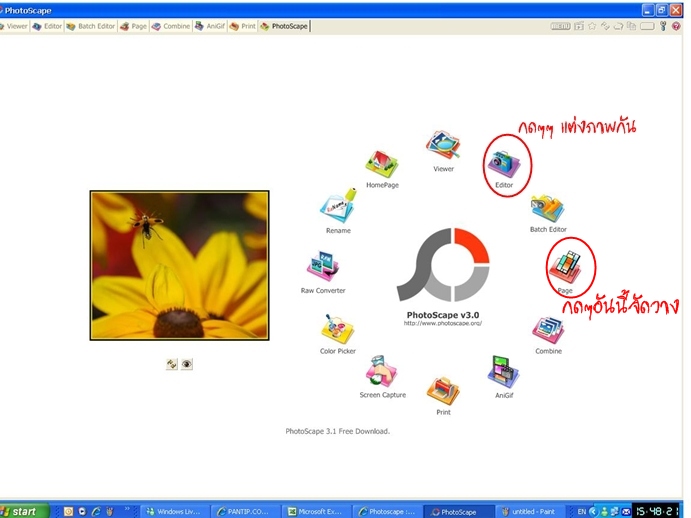Switch to the Viewer tab
The width and height of the screenshot is (691, 518).
pyautogui.click(x=14, y=26)
